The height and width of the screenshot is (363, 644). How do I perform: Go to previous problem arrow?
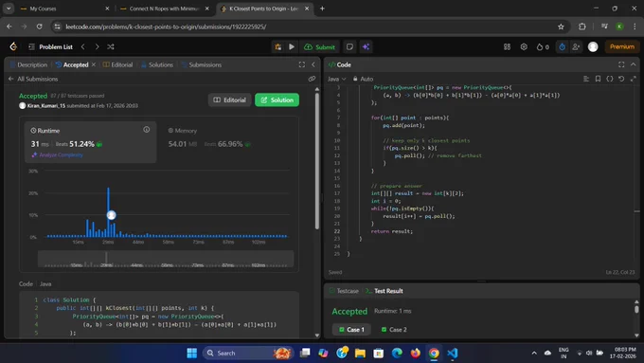click(83, 46)
